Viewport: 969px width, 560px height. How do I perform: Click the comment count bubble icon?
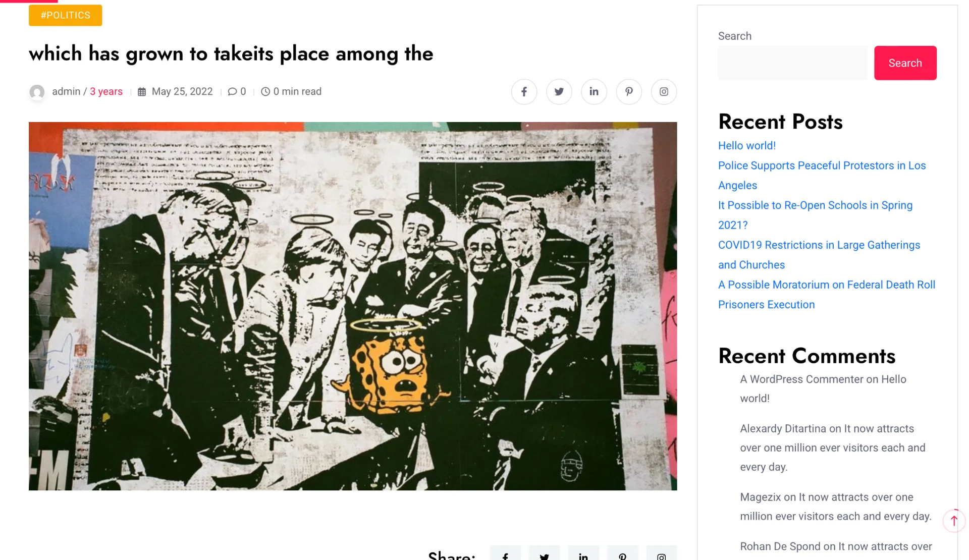point(232,92)
